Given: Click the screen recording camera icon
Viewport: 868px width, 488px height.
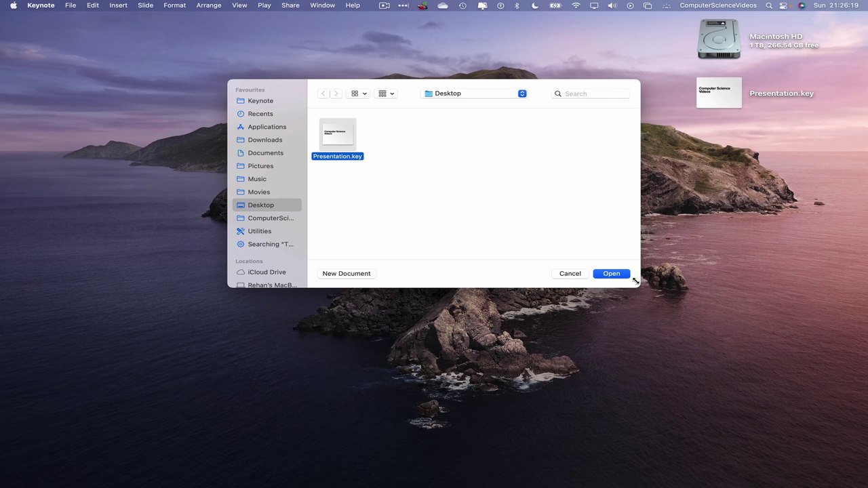Looking at the screenshot, I should (384, 5).
